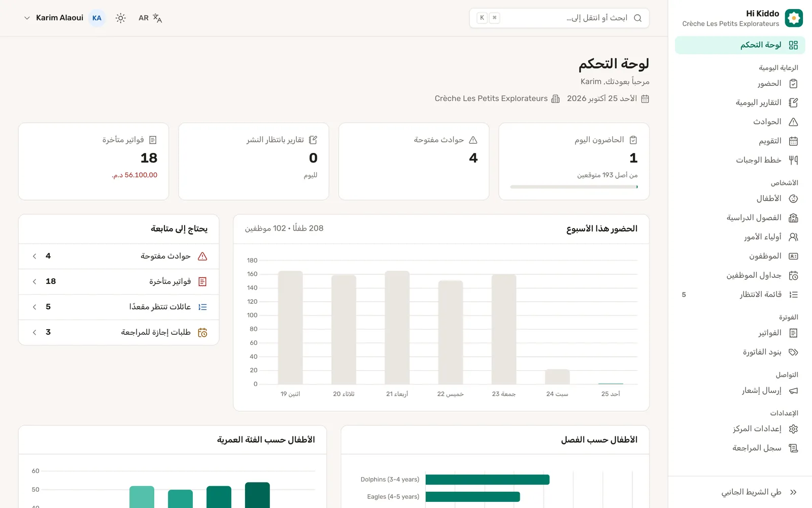Go to الأطفال children menu item
The width and height of the screenshot is (812, 508).
(x=740, y=199)
